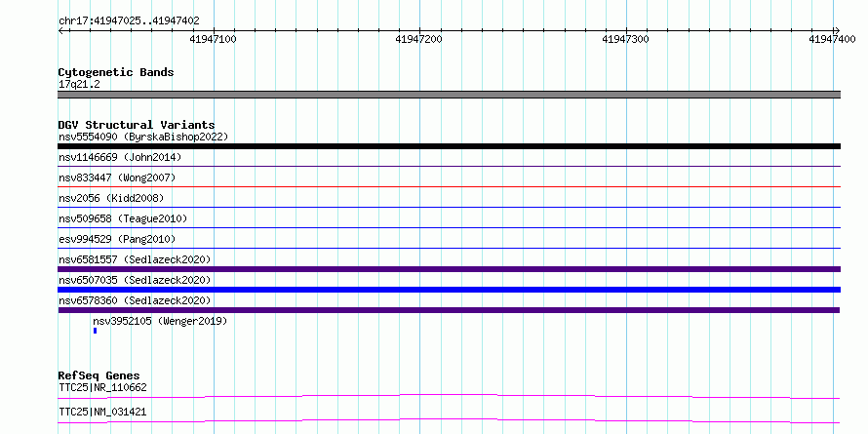Open the Cytogenetic Bands track title
Viewport: 868px width, 434px height.
coord(116,72)
